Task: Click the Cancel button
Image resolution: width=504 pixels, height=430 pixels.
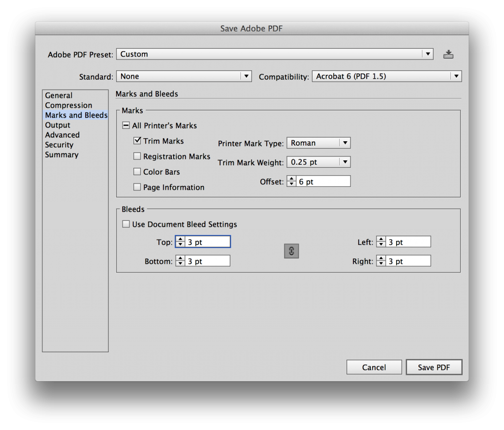Action: point(374,367)
